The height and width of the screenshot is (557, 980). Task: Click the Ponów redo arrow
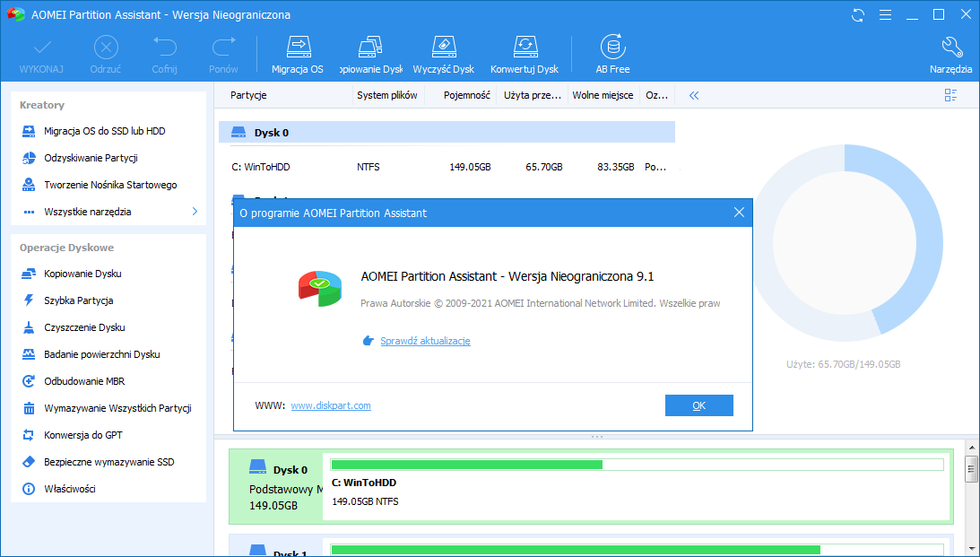223,47
